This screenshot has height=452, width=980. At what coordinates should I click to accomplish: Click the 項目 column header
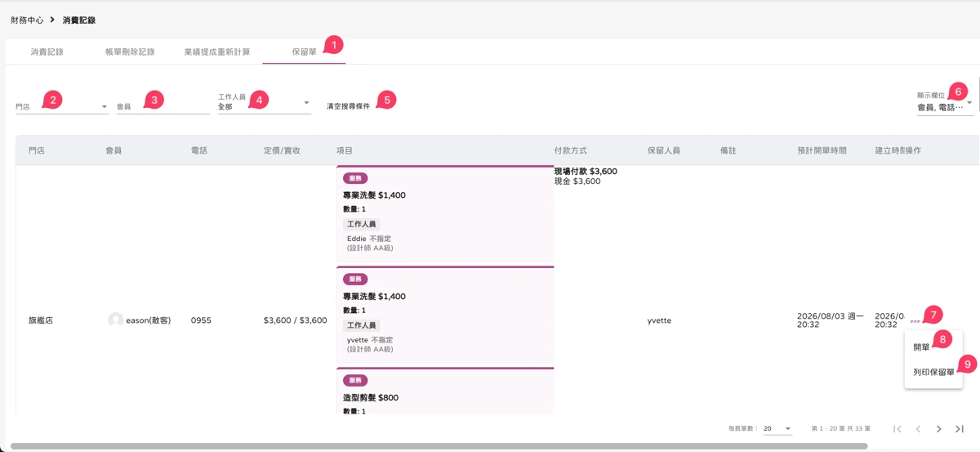(345, 150)
